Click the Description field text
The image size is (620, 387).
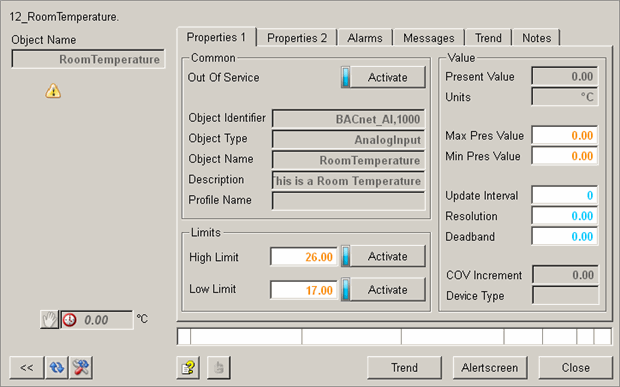(348, 181)
